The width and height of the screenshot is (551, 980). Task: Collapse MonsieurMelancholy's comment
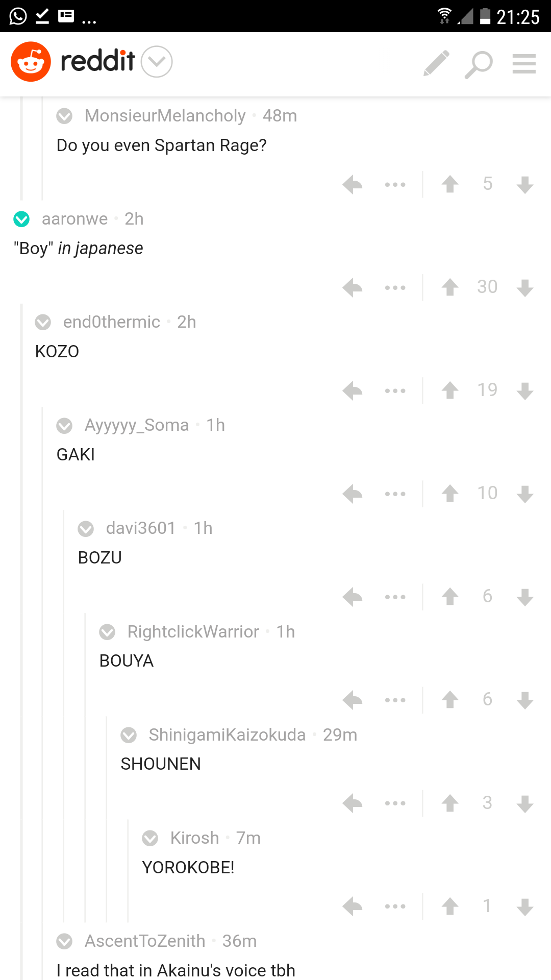click(64, 116)
